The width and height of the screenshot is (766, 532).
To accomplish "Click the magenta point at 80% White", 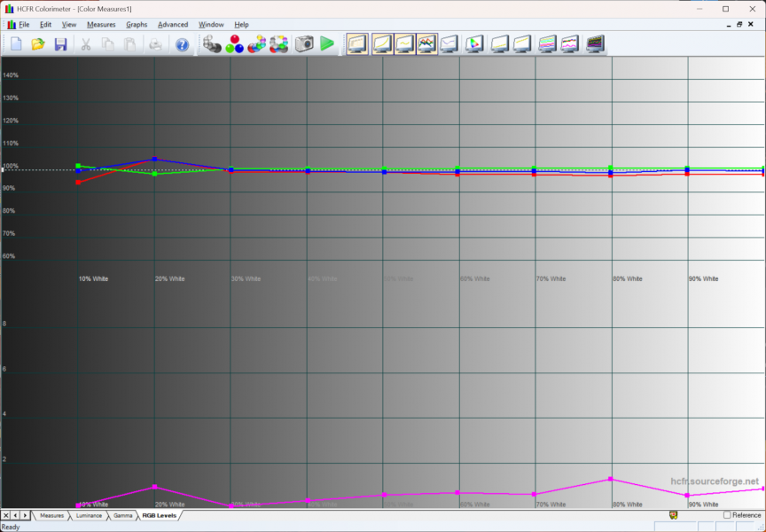I will pyautogui.click(x=611, y=479).
